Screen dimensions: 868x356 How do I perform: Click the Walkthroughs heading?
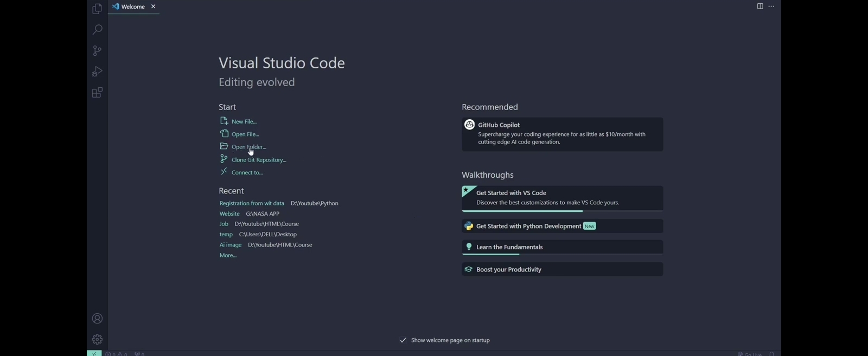[x=488, y=175]
